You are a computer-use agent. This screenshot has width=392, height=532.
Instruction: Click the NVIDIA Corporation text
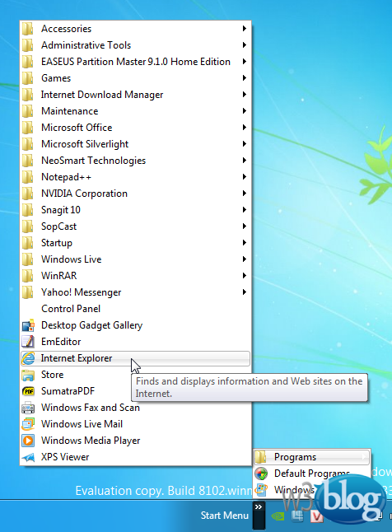tap(84, 194)
